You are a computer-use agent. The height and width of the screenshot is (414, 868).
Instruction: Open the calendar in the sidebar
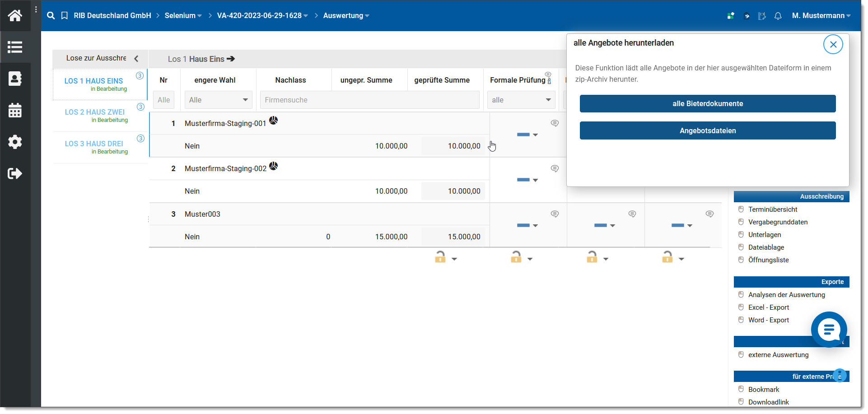15,110
